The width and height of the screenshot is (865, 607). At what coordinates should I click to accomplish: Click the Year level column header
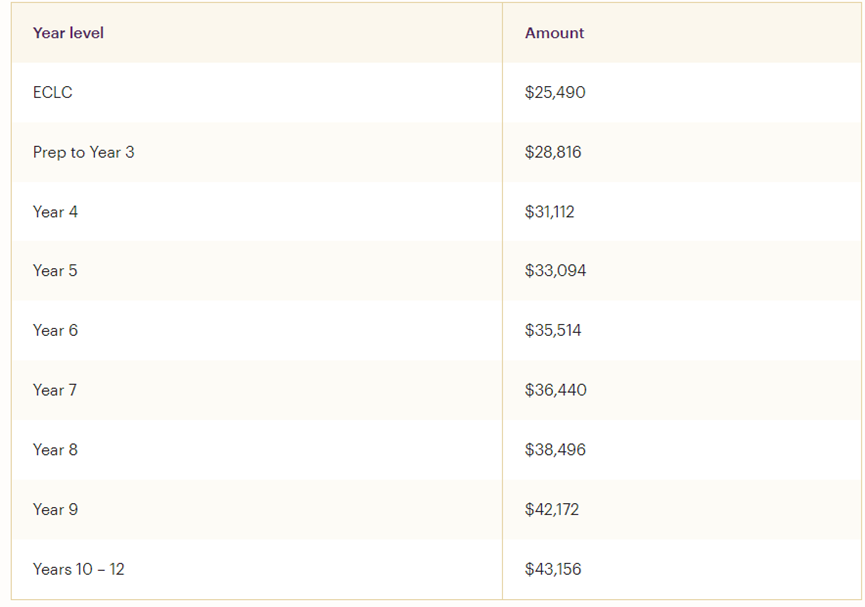pyautogui.click(x=68, y=33)
